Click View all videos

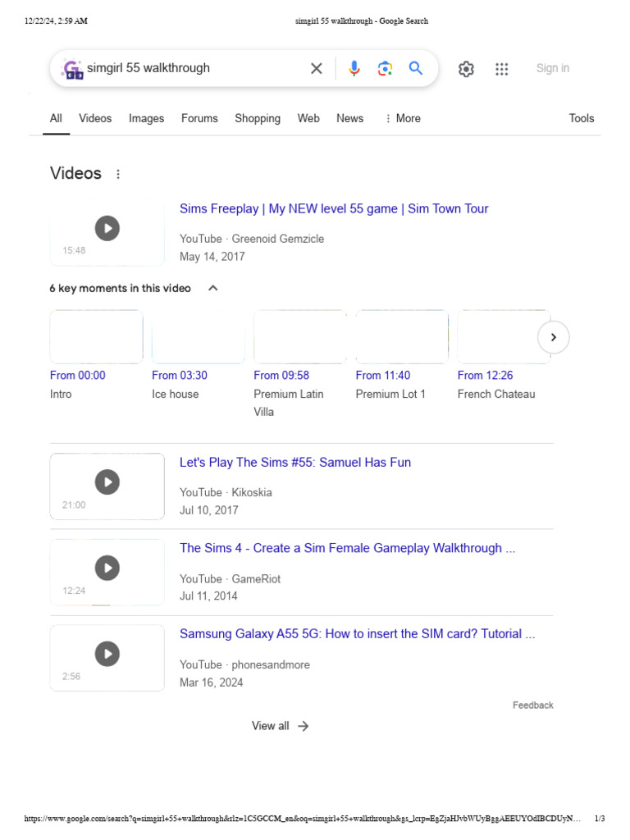click(x=280, y=726)
